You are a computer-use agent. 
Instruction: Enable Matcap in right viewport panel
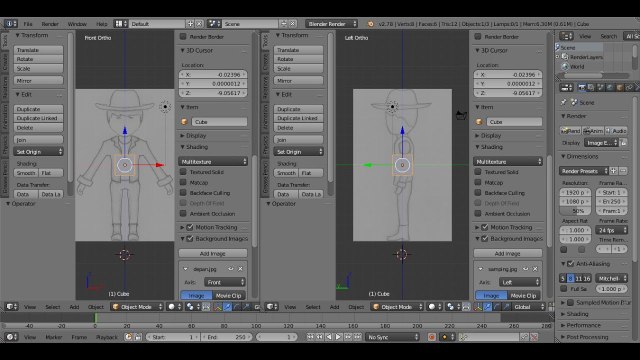click(478, 182)
